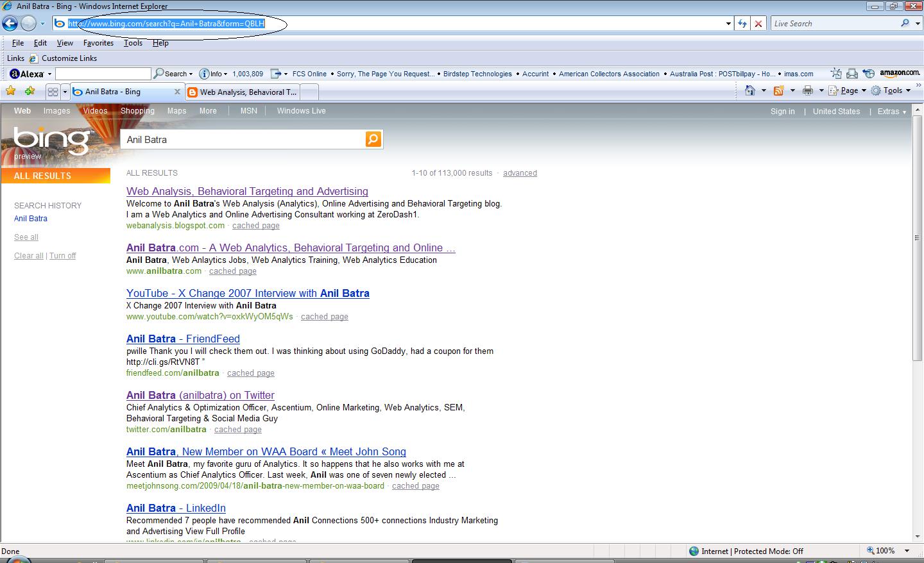The height and width of the screenshot is (563, 924).
Task: Open the Alexa Search dropdown
Action: pos(191,74)
